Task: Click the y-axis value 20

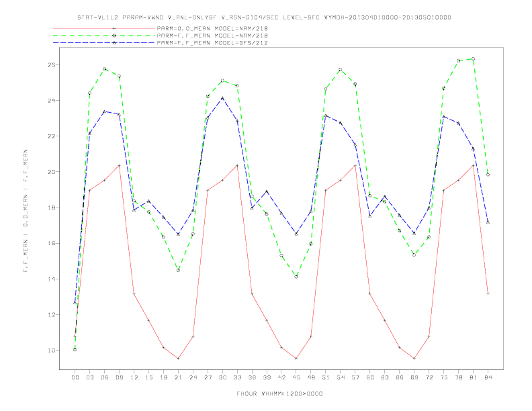Action: point(52,172)
